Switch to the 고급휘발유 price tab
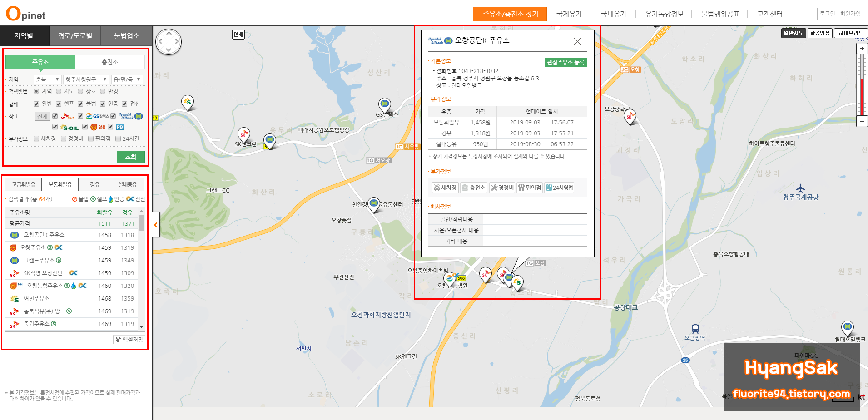The image size is (868, 420). [24, 184]
